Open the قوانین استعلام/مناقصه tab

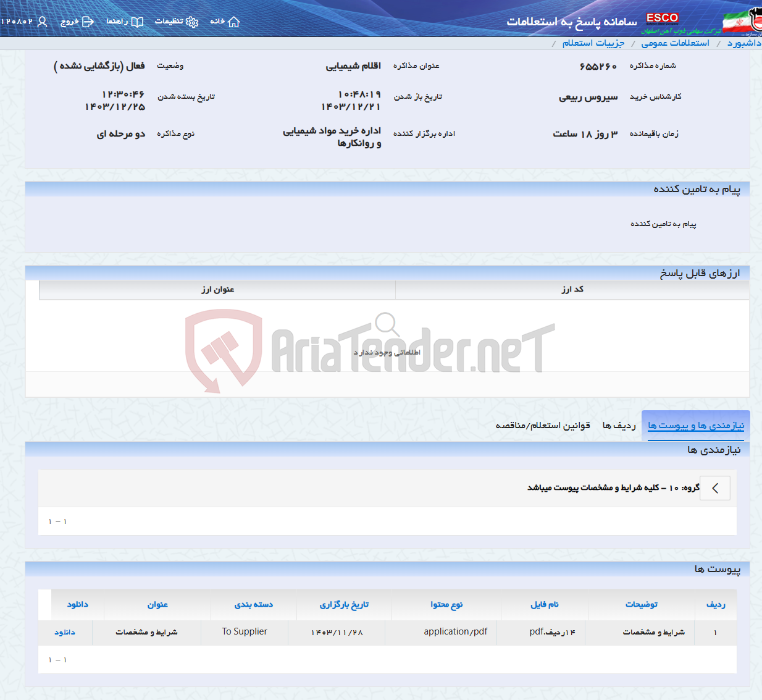[x=543, y=426]
